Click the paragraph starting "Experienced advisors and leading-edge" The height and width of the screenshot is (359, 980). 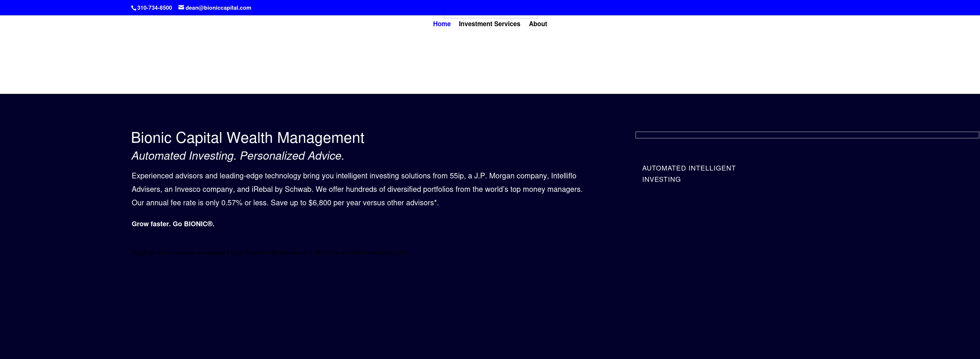[x=357, y=189]
